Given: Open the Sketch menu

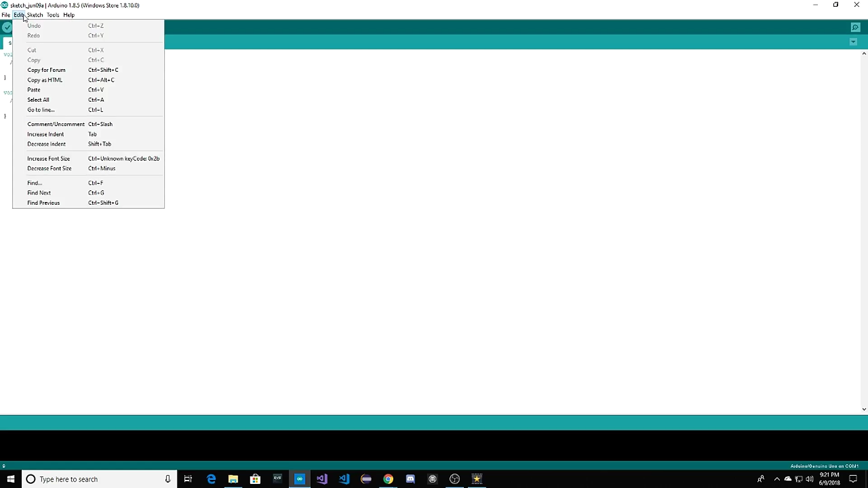Looking at the screenshot, I should click(x=35, y=15).
